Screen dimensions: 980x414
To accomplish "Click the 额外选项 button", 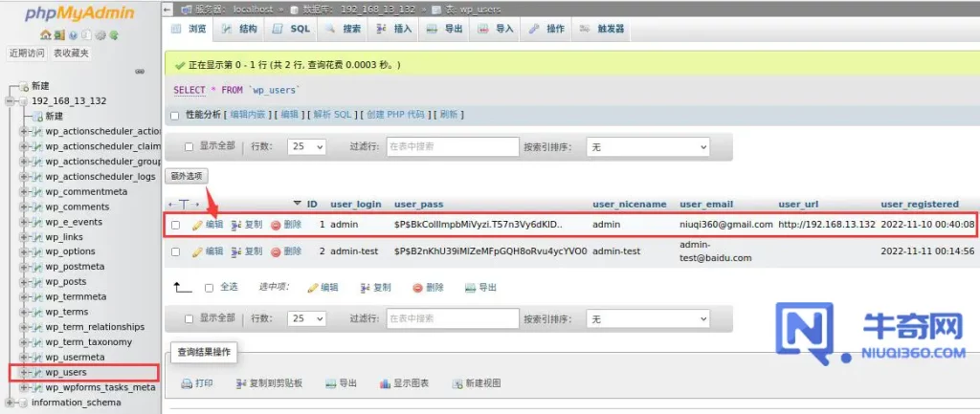I will tap(187, 176).
